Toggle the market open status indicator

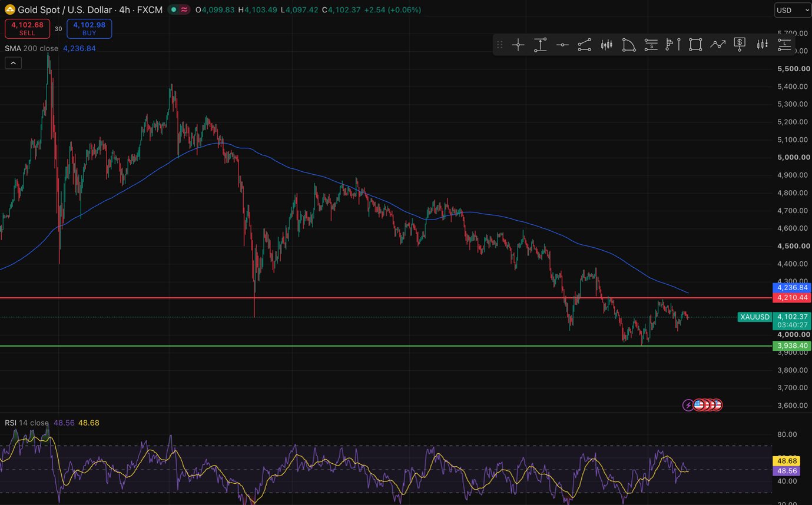(x=174, y=9)
